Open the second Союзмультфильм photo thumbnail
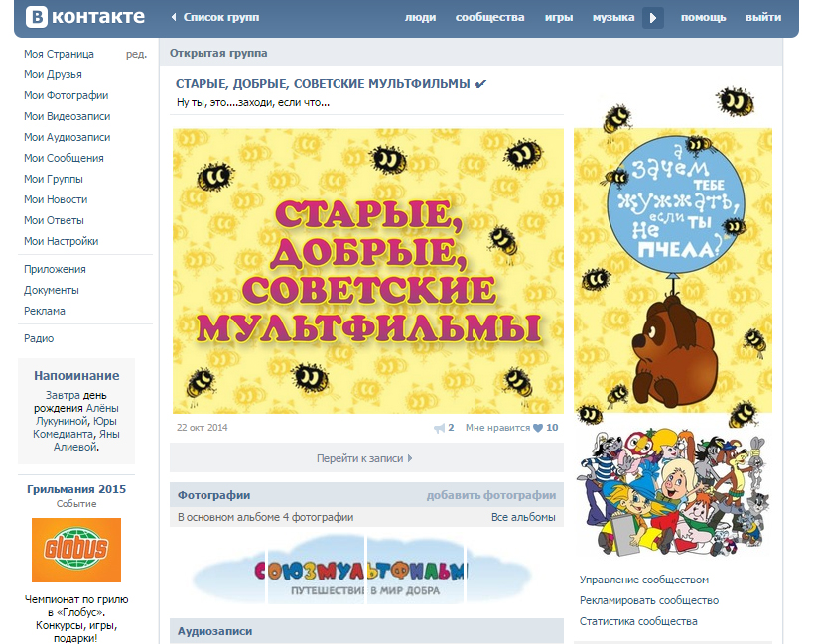Viewport: 814px width, 644px height. [316, 570]
